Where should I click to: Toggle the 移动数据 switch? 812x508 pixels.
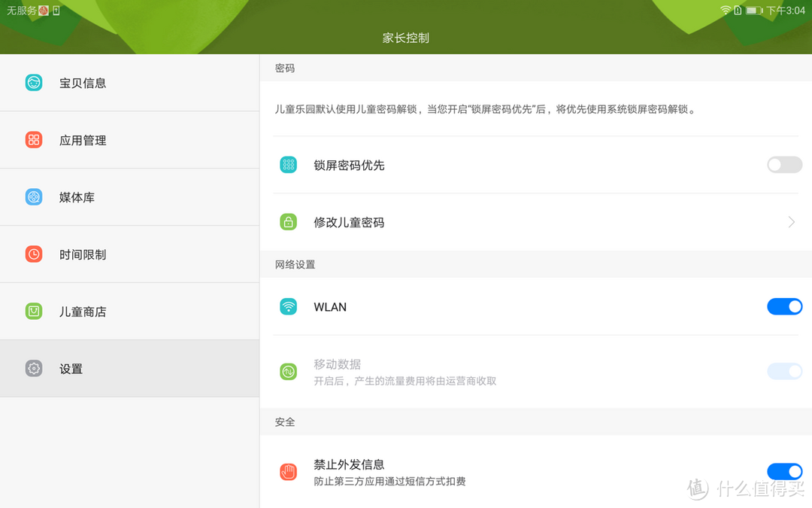pos(784,371)
